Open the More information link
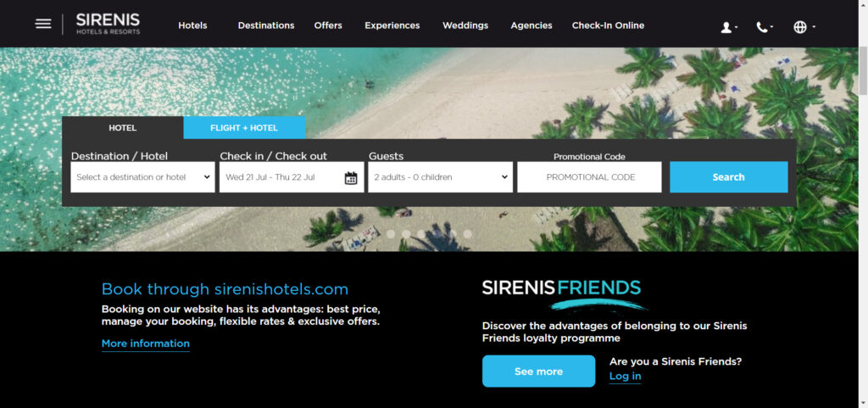This screenshot has width=868, height=408. [146, 344]
